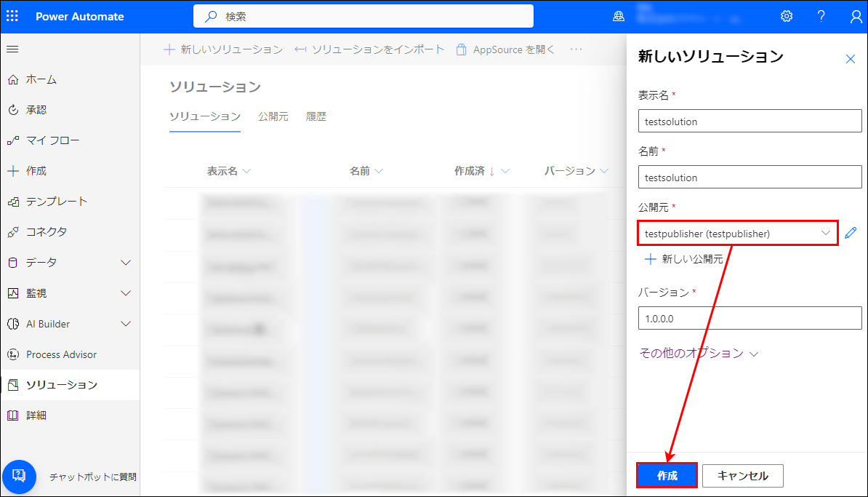Click AppSource を開く command

coord(505,49)
